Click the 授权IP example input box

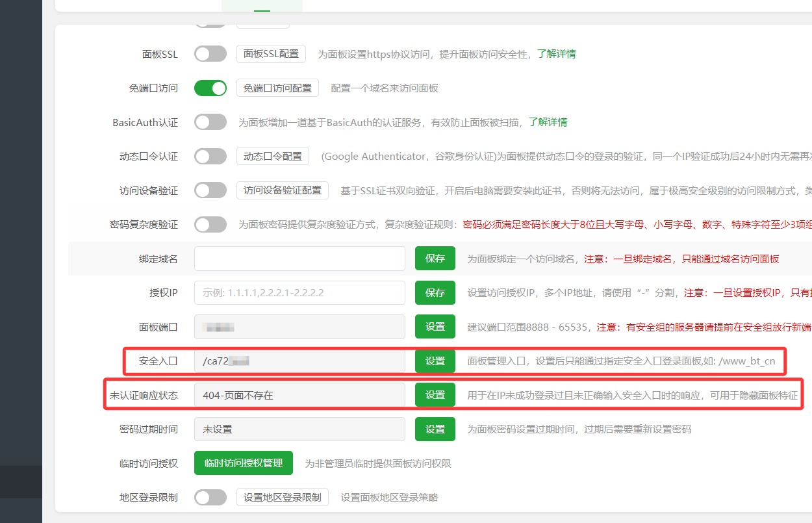tap(299, 292)
